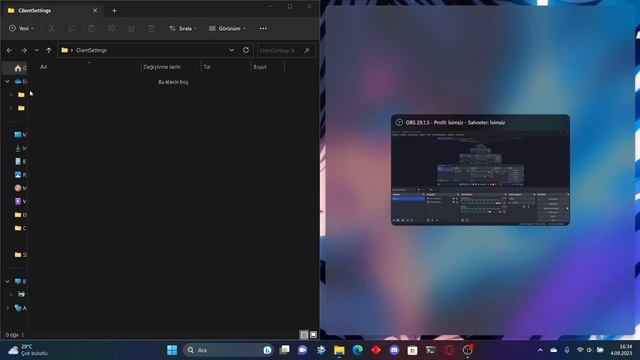Click the Delete trash icon in toolbar
Image resolution: width=640 pixels, height=360 pixels.
click(x=151, y=29)
